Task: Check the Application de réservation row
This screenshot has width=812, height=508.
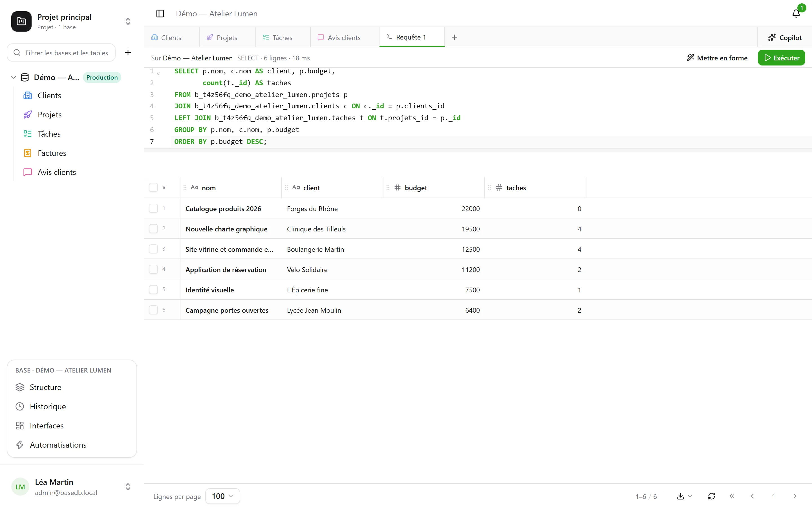Action: 153,269
